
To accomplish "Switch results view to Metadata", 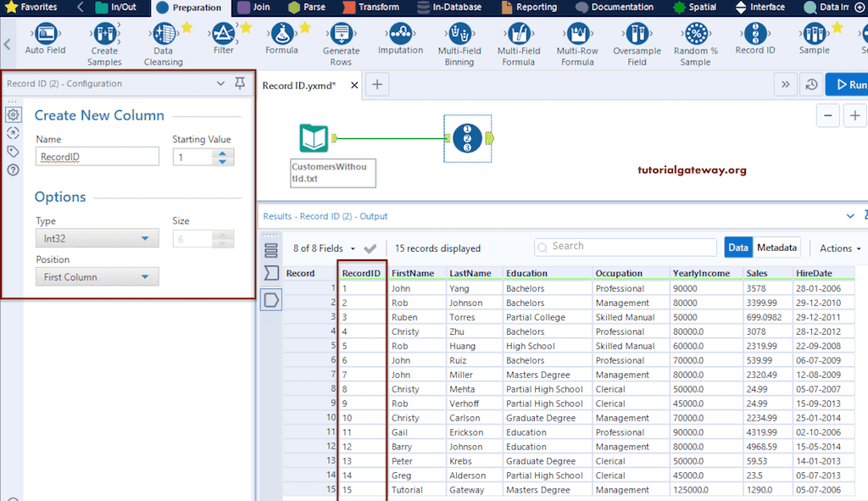I will [x=776, y=247].
